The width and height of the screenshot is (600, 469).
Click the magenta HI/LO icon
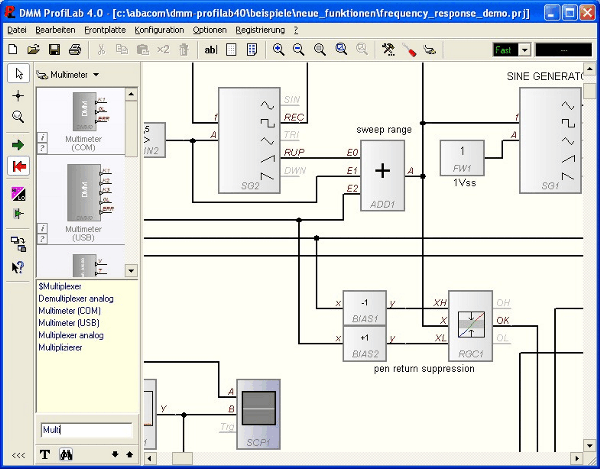(x=18, y=194)
